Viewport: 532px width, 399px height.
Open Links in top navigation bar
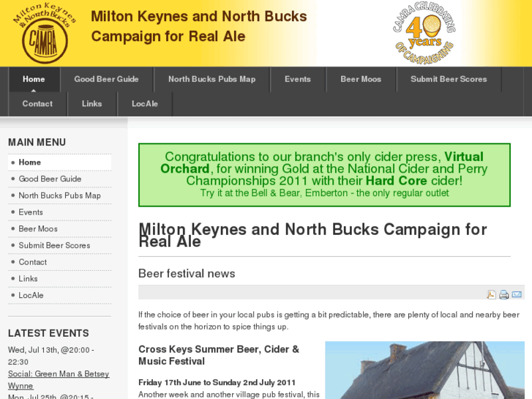(92, 104)
